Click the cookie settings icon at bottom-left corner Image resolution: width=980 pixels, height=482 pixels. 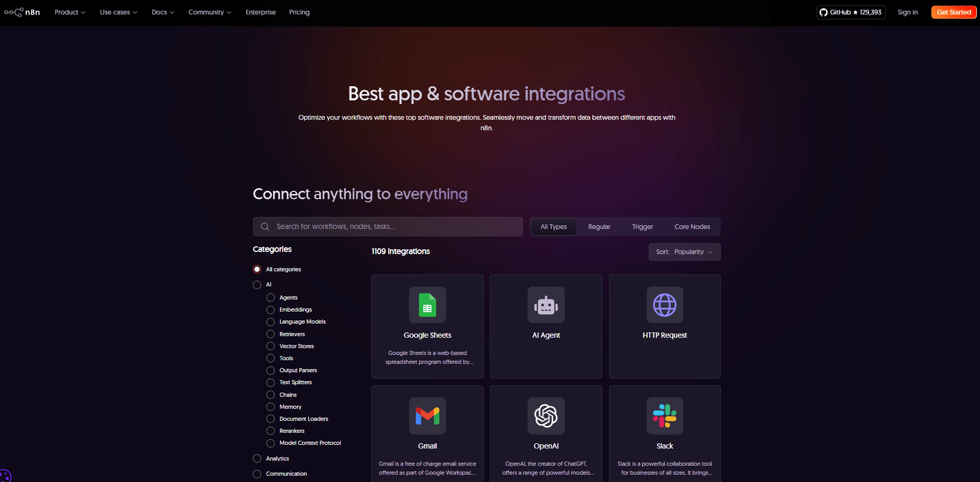(x=4, y=475)
